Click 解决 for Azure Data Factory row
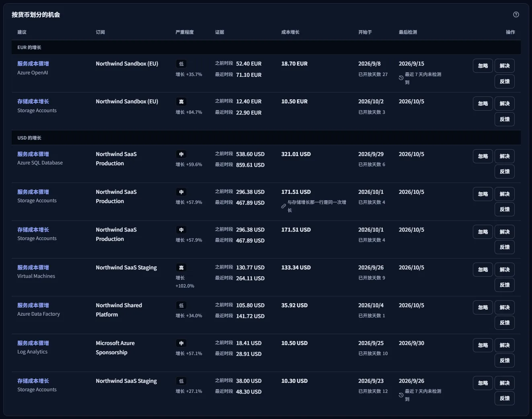The width and height of the screenshot is (532, 419). [x=505, y=308]
